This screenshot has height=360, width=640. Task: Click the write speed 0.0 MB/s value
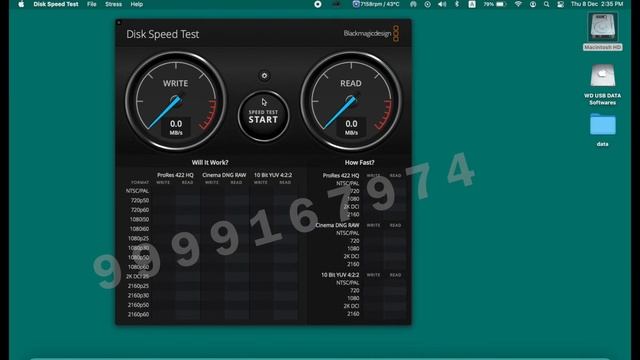point(176,127)
